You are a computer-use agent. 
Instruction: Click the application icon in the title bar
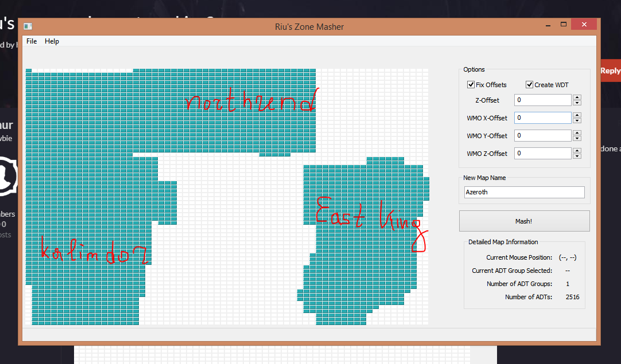coord(28,26)
